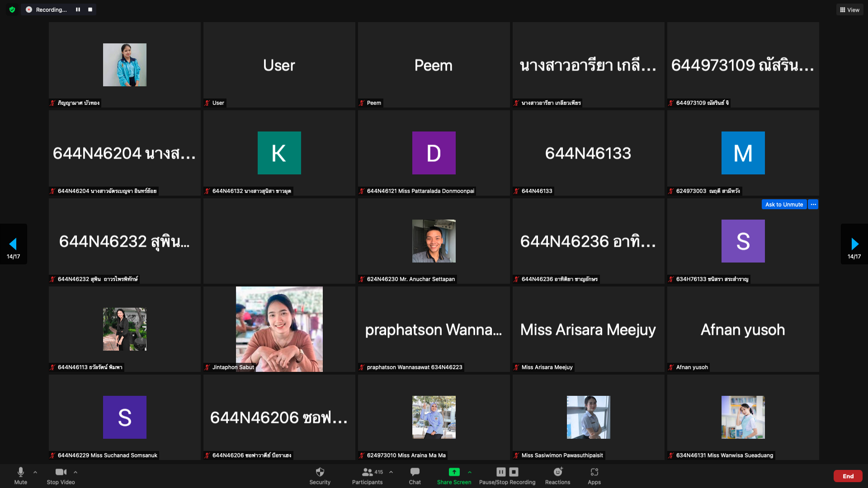The height and width of the screenshot is (488, 868).
Task: Open the Chat panel
Action: click(415, 472)
